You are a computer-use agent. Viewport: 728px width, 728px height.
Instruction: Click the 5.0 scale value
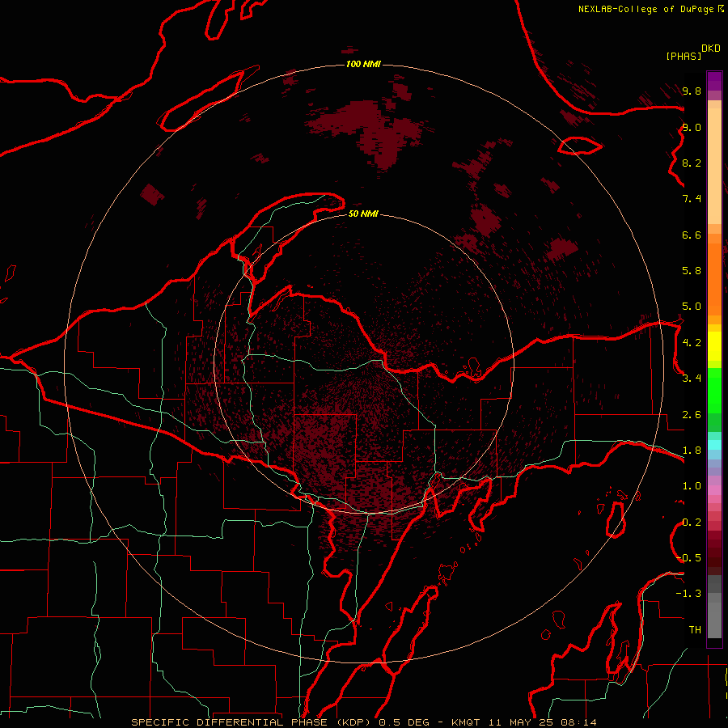[x=692, y=307]
